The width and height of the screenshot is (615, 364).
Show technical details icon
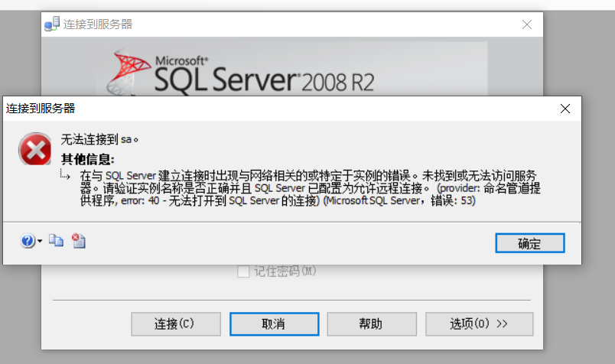point(79,240)
